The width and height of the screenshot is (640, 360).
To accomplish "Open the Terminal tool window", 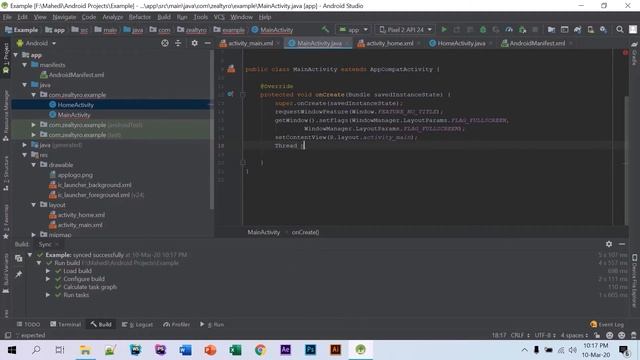I will [x=65, y=324].
